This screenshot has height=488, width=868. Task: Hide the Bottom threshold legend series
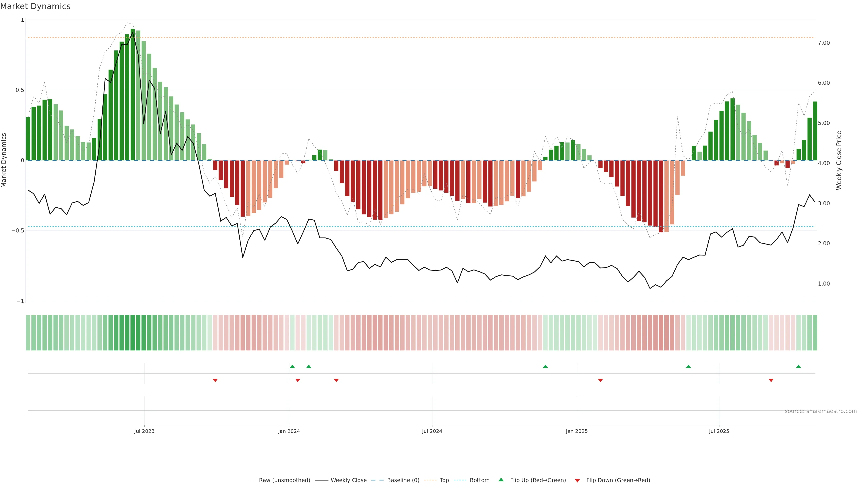click(x=479, y=480)
